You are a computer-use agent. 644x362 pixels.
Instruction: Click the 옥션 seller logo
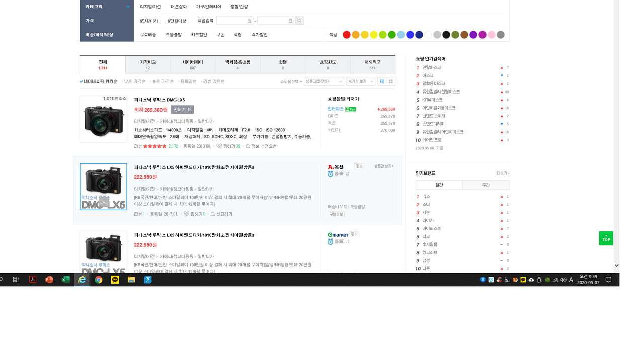click(x=336, y=167)
